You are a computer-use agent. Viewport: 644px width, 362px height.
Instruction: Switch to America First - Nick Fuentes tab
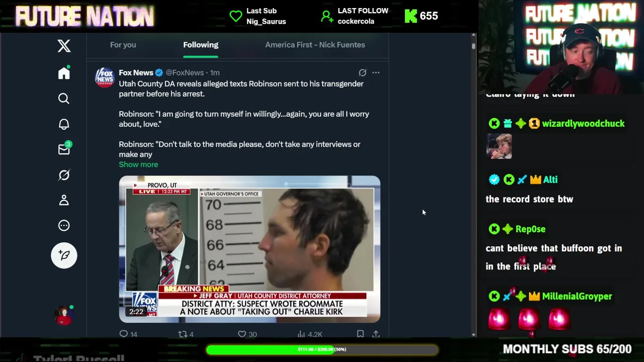pos(315,45)
